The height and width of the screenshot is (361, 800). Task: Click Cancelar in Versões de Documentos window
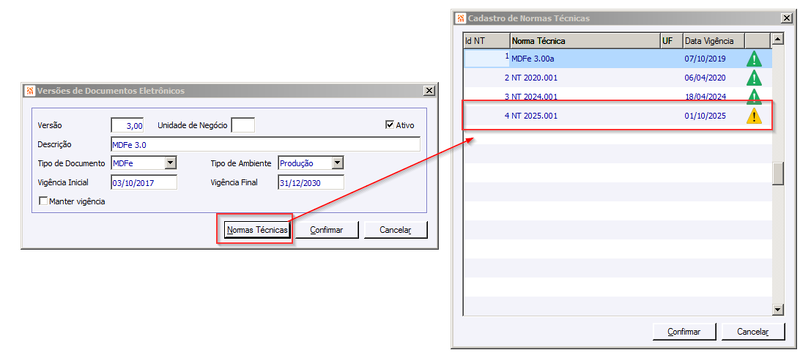tap(395, 230)
